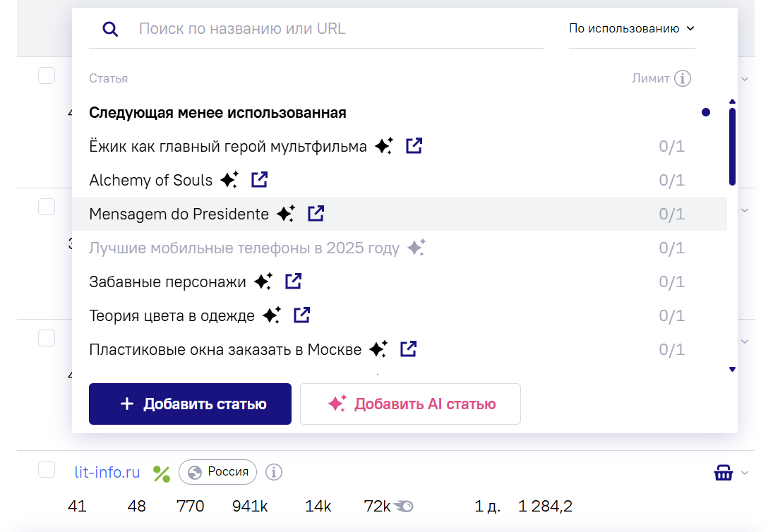Click the info icon next to Россия
This screenshot has height=532, width=773.
point(274,471)
